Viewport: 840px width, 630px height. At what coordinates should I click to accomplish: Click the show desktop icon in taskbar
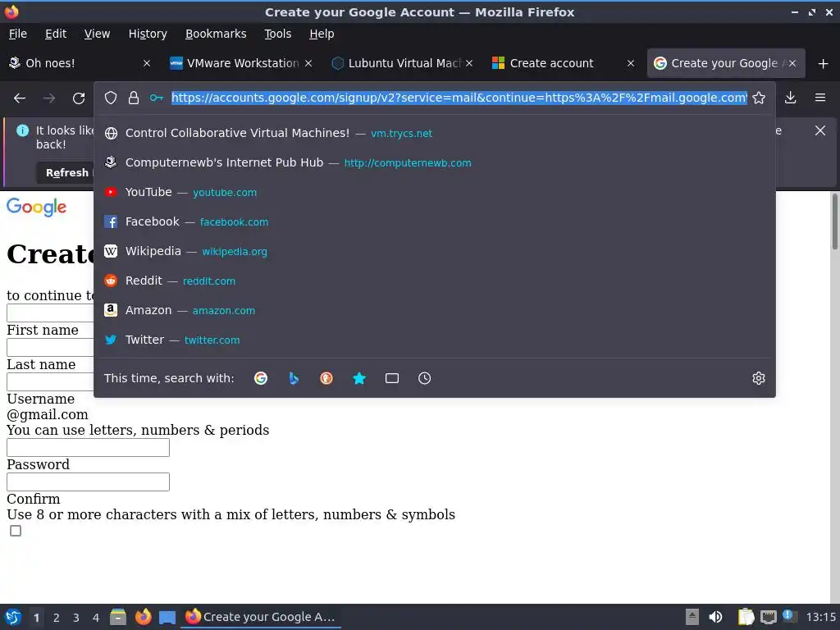tap(167, 617)
